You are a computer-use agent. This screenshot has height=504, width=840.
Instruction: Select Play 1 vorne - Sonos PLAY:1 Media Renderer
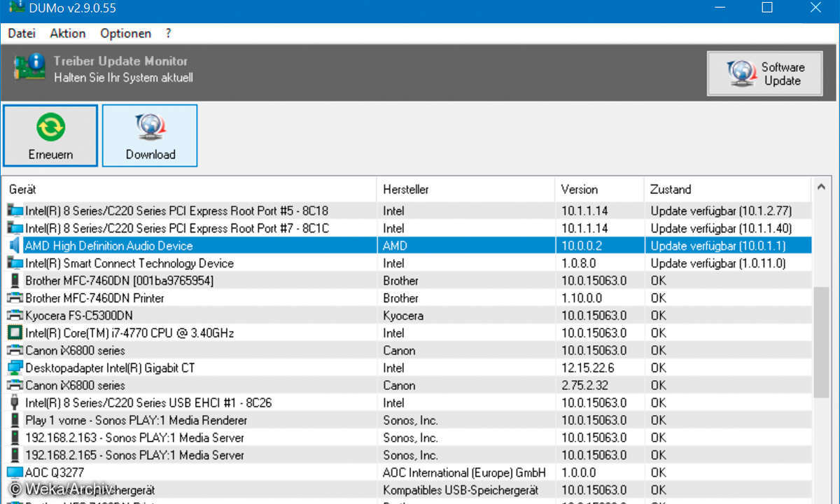[136, 421]
